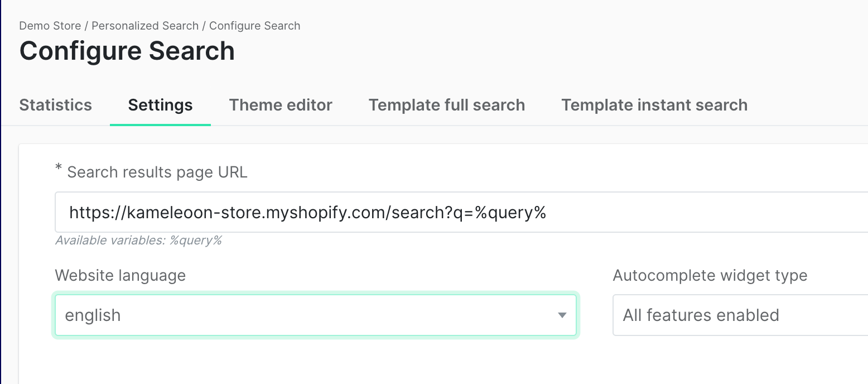The height and width of the screenshot is (384, 868).
Task: Select the Settings tab
Action: [160, 105]
